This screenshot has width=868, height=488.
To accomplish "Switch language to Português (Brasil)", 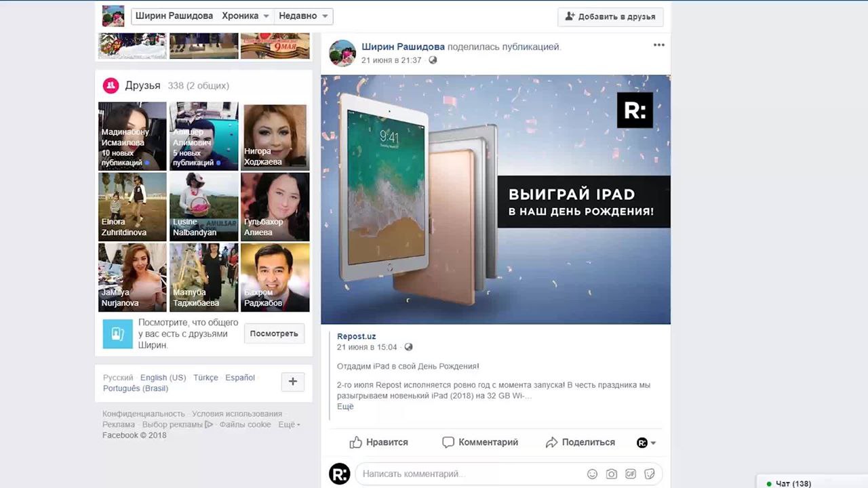I will 136,388.
